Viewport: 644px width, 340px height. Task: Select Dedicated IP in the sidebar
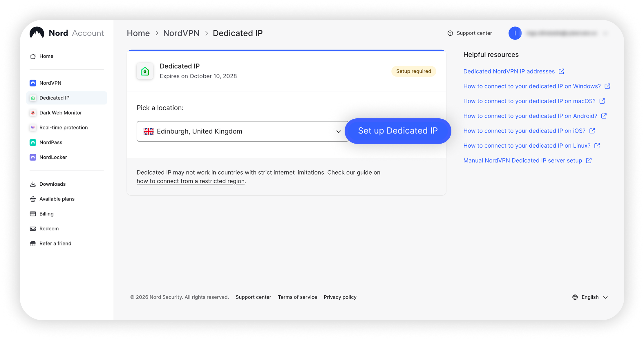point(66,98)
